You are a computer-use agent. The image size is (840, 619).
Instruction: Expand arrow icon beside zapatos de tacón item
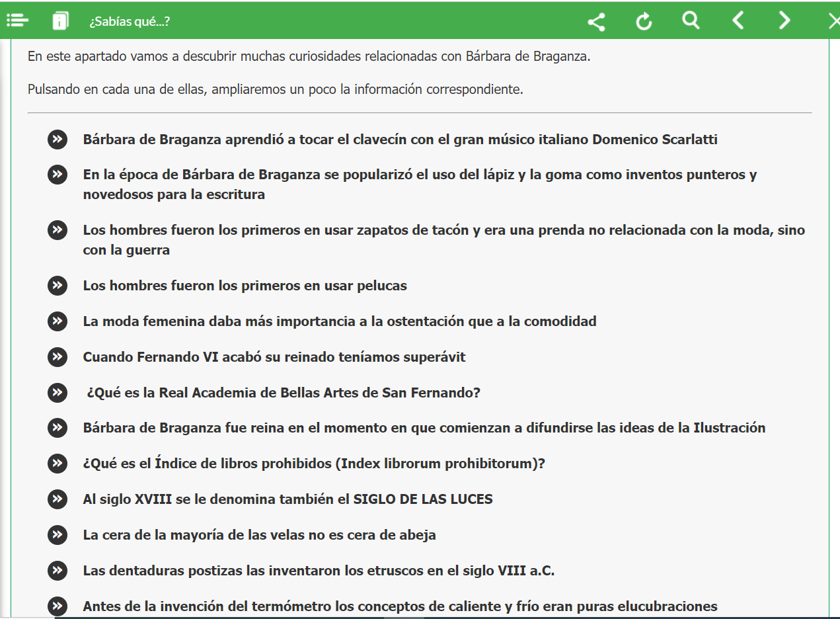[57, 231]
